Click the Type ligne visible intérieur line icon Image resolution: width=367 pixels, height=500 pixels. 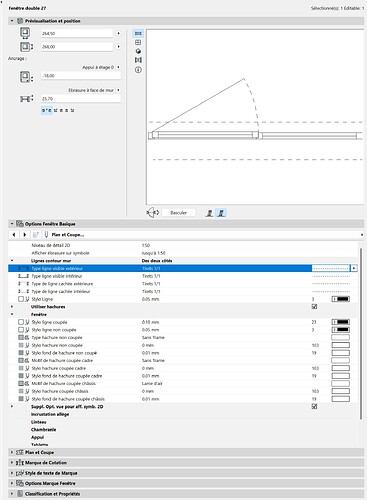(24, 276)
